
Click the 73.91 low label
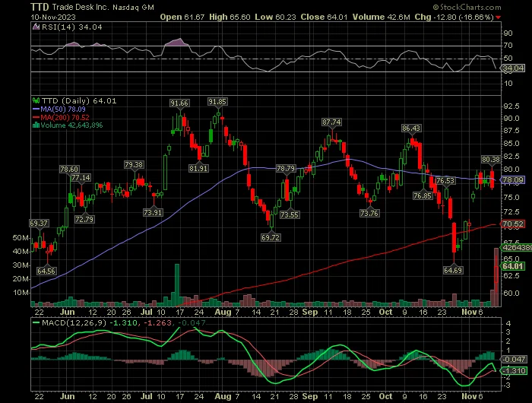click(x=153, y=213)
